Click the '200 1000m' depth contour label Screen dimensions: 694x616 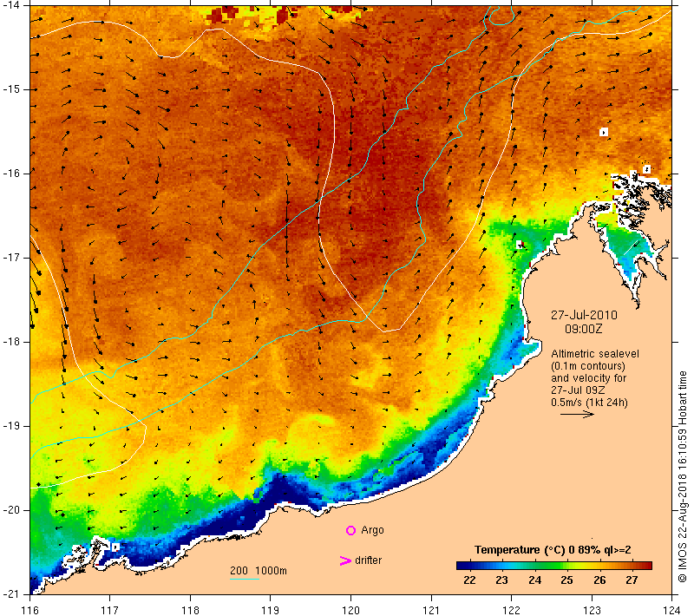click(259, 571)
